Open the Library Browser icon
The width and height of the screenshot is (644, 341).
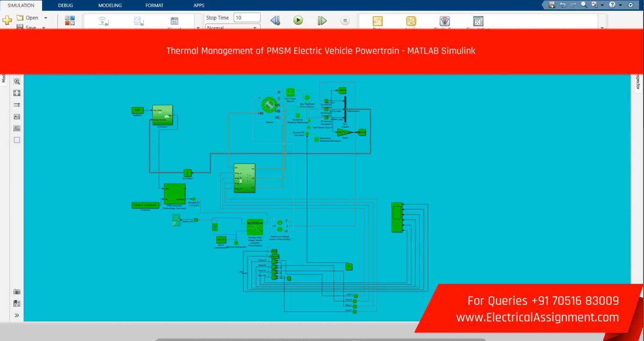pyautogui.click(x=70, y=20)
